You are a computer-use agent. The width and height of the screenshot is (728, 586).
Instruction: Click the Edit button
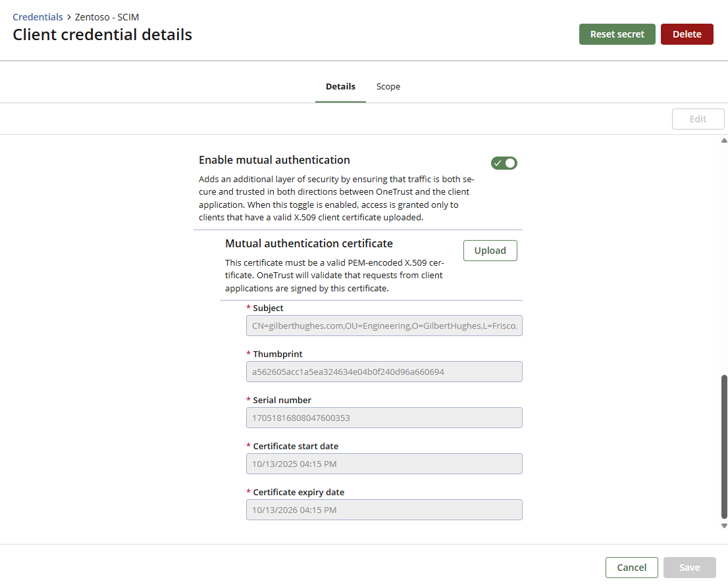pos(698,119)
